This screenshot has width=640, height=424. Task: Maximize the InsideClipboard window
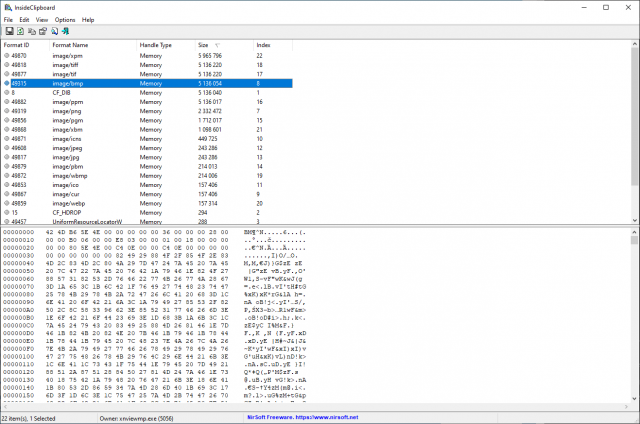click(x=606, y=7)
